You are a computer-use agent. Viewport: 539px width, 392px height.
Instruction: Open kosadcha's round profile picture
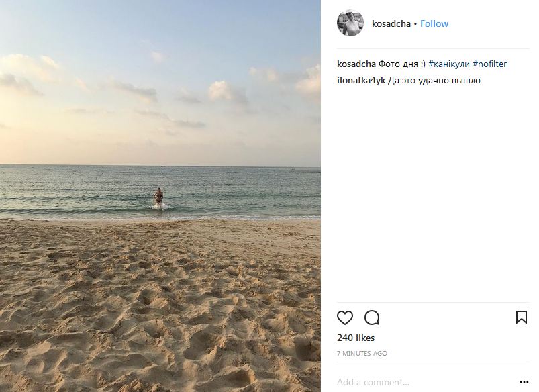pyautogui.click(x=350, y=23)
